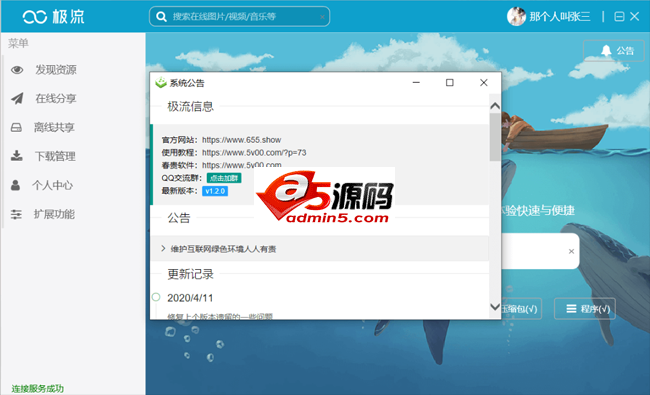Click the v1.2.0 version badge

point(215,191)
